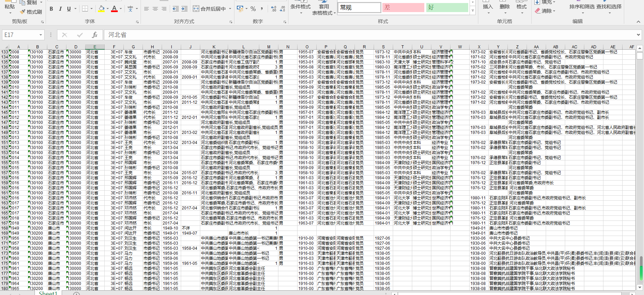The image size is (644, 295).
Task: Click the phonetic guide (wén) icon
Action: pyautogui.click(x=130, y=9)
